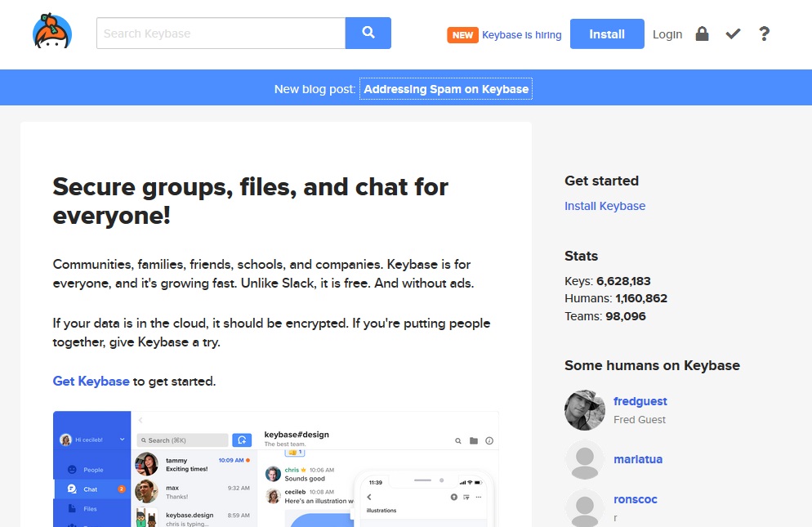Click the Install button in header
Viewport: 812px width, 527px height.
tap(607, 34)
